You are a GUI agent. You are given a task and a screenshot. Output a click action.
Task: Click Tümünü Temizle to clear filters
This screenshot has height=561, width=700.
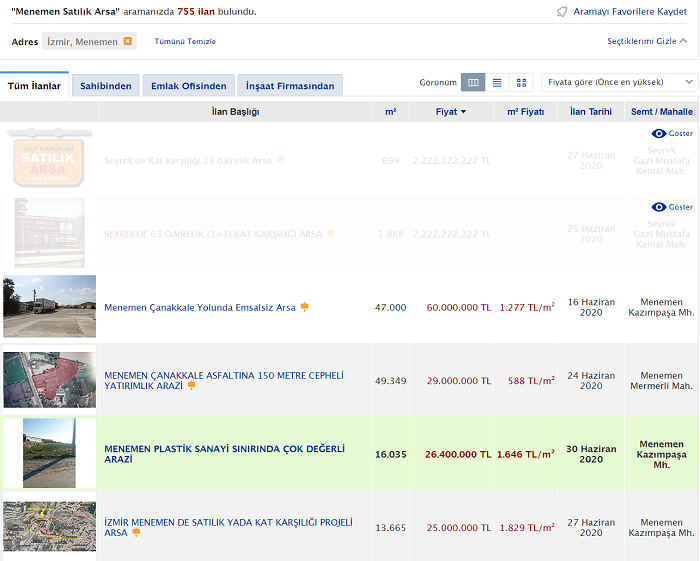185,41
